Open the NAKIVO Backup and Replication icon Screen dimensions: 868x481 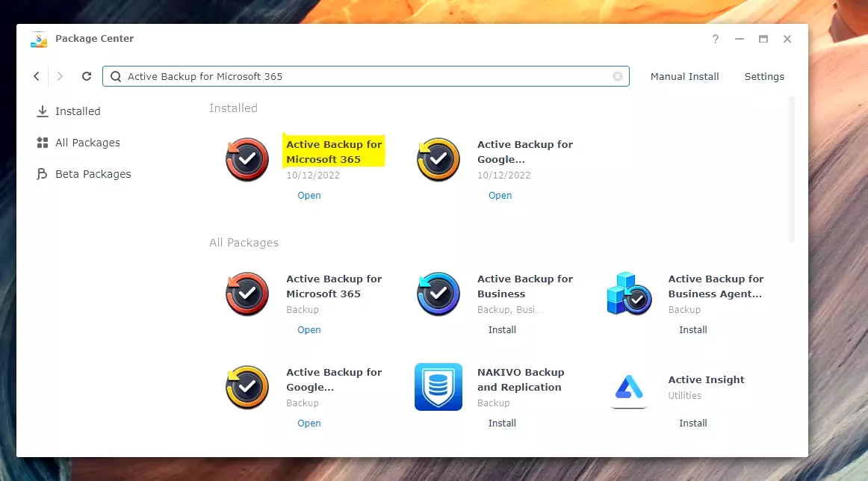point(438,387)
